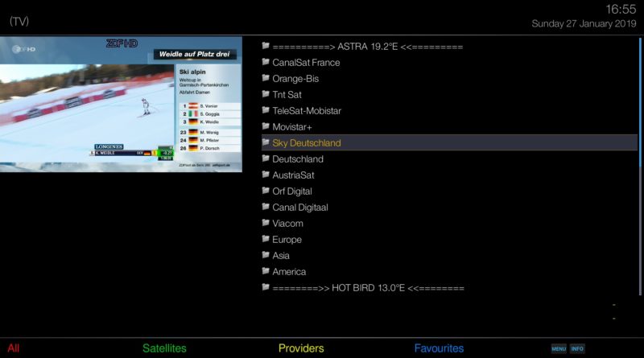Open the yellow Providers tab
Viewport: 644px width, 358px height.
point(301,348)
